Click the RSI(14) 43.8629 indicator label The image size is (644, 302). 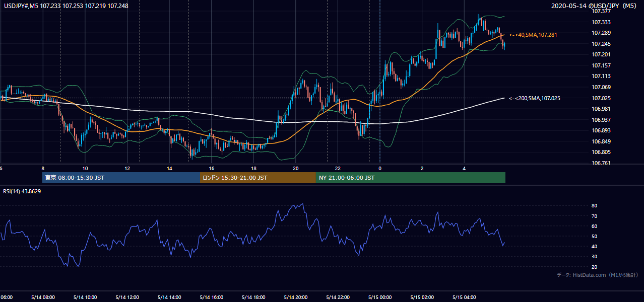(x=22, y=191)
